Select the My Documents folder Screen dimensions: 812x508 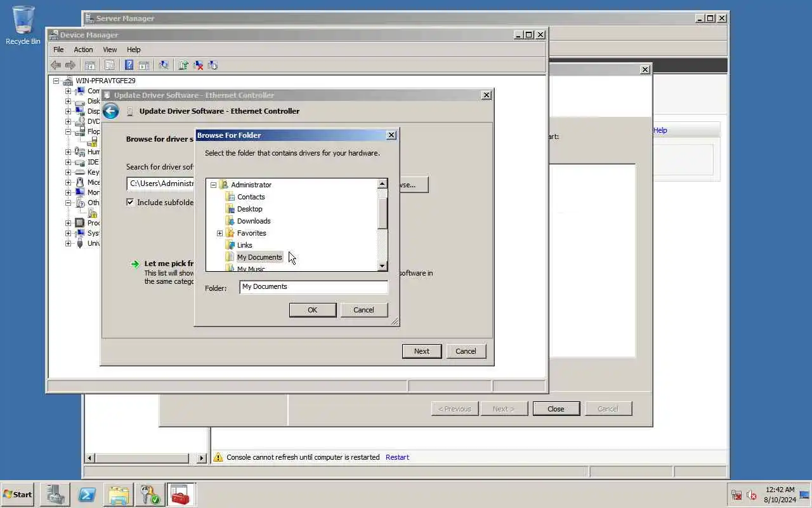[x=259, y=257]
